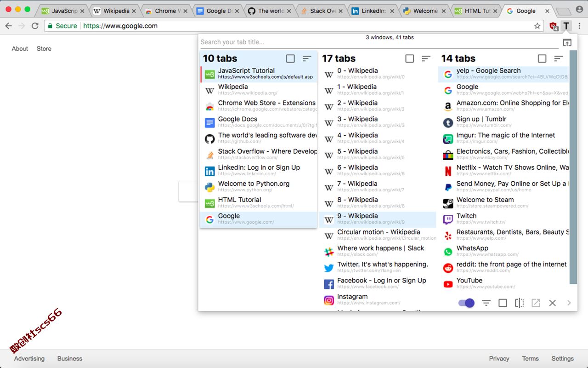Image resolution: width=588 pixels, height=368 pixels.
Task: Select 'Amazon.com: Online Shopping' entry
Action: 503,106
